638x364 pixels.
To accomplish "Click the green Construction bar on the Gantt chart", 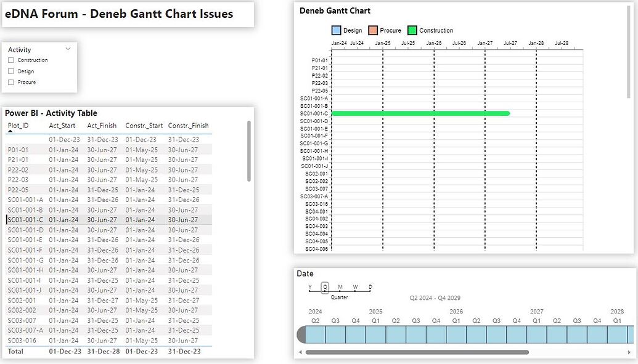I will [x=421, y=113].
